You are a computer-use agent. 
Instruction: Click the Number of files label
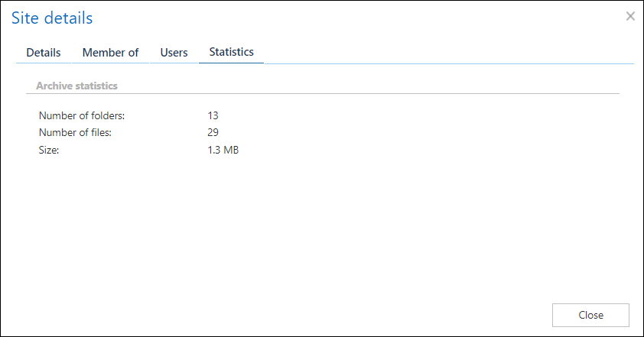click(75, 133)
